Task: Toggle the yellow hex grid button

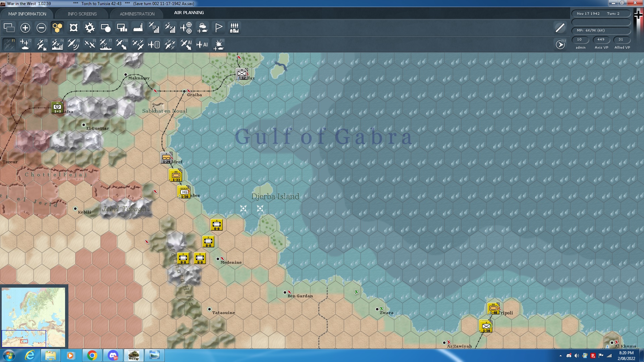Action: coord(57,28)
